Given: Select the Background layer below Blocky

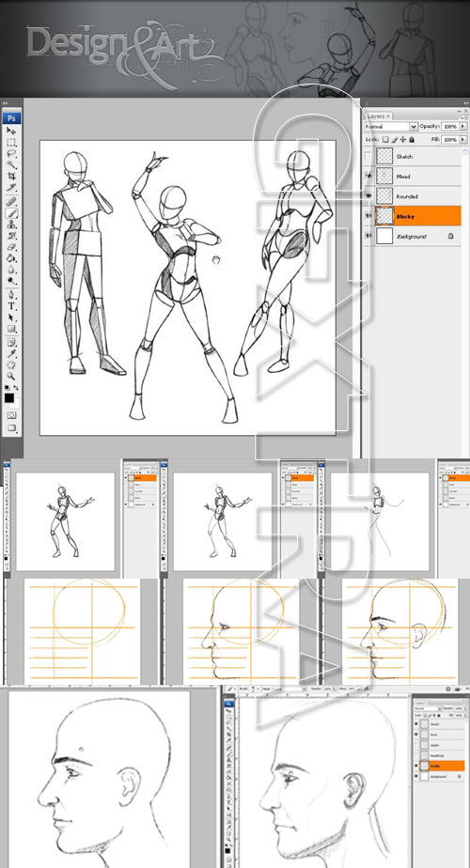Looking at the screenshot, I should click(x=413, y=236).
